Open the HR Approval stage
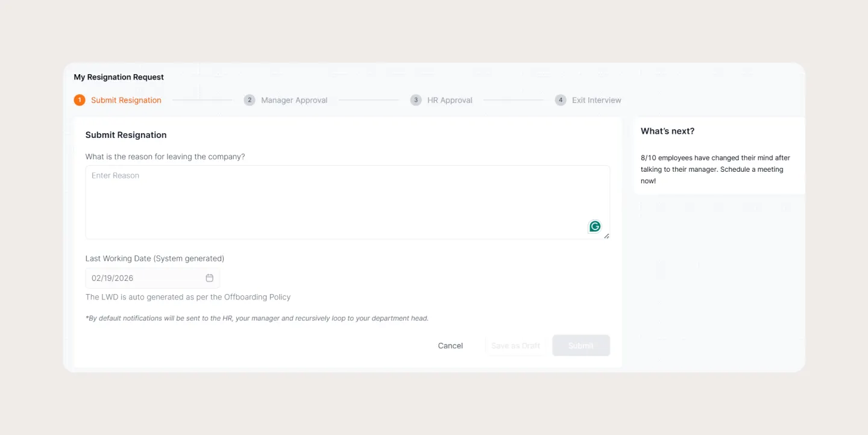This screenshot has height=435, width=868. (449, 99)
